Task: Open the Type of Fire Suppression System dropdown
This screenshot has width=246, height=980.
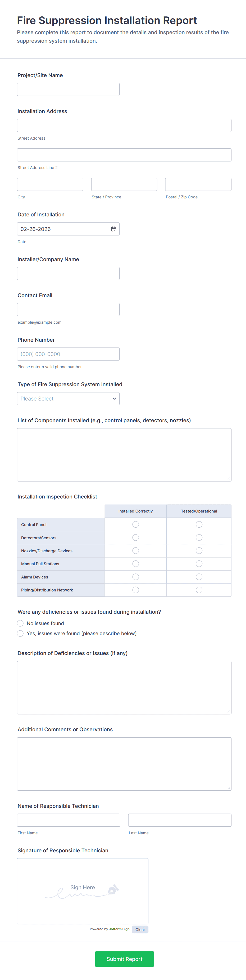Action: point(68,398)
